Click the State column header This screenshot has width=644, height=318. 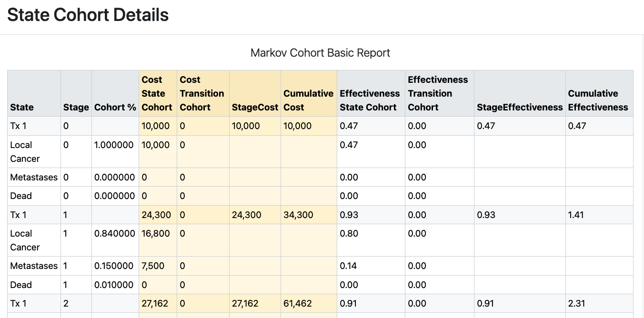(21, 107)
